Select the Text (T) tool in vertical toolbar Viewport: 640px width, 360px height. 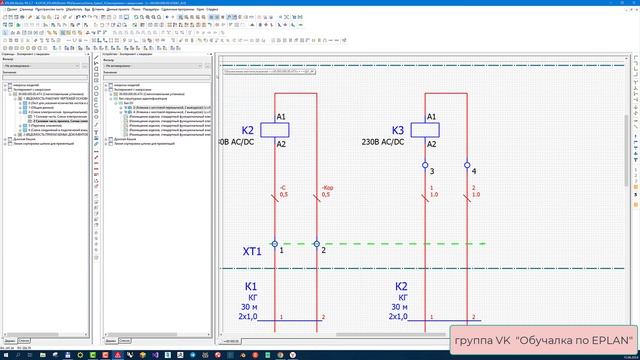tap(96, 133)
